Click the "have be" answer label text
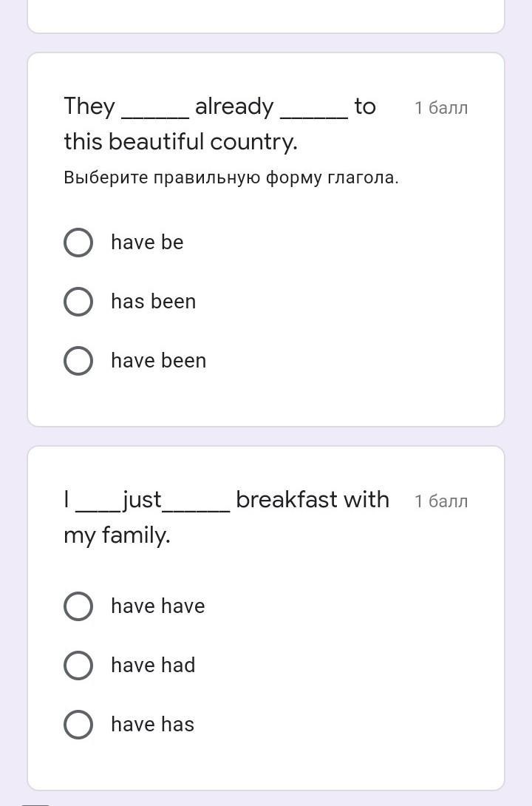Image resolution: width=532 pixels, height=806 pixels. pos(147,242)
